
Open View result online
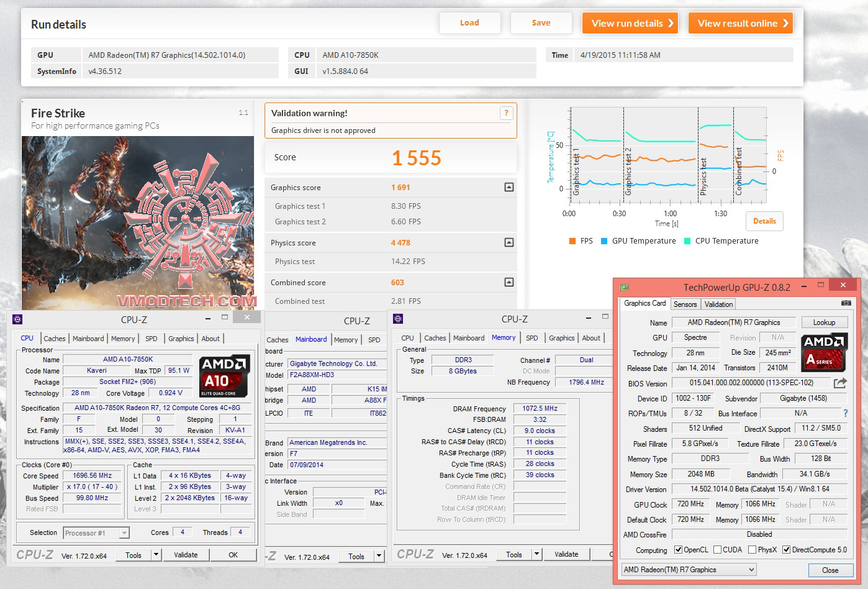(x=741, y=23)
